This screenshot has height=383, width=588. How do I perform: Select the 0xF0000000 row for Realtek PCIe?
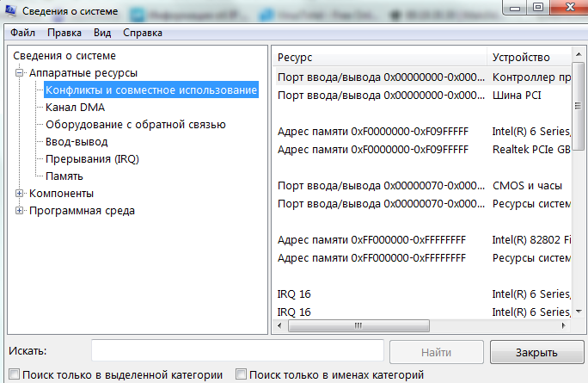tap(423, 150)
